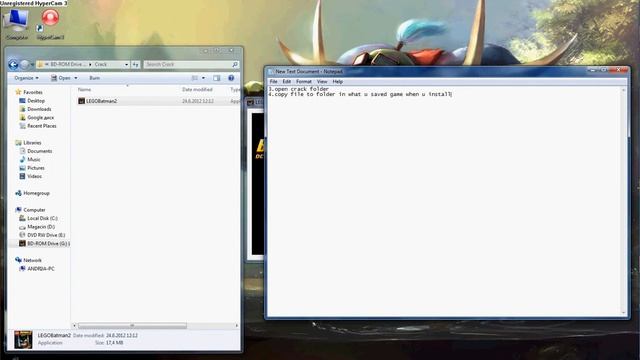Image resolution: width=640 pixels, height=360 pixels.
Task: Click Open in Explorer toolbar
Action: (x=61, y=78)
